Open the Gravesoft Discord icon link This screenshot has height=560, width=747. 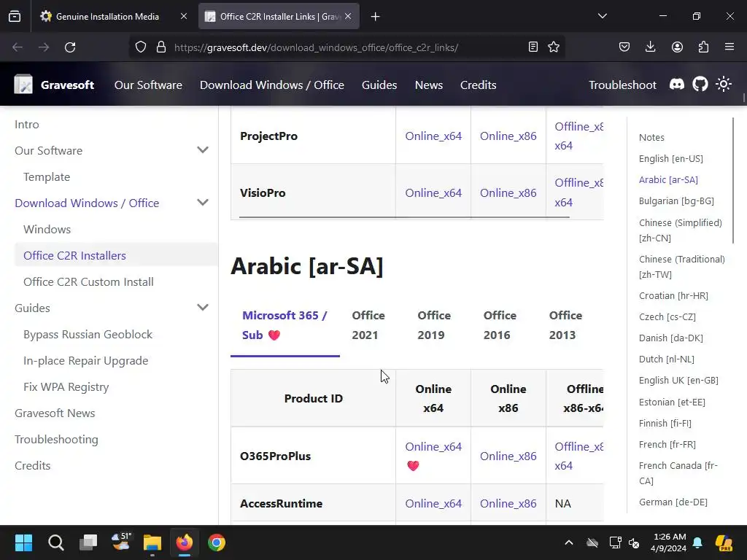click(677, 85)
